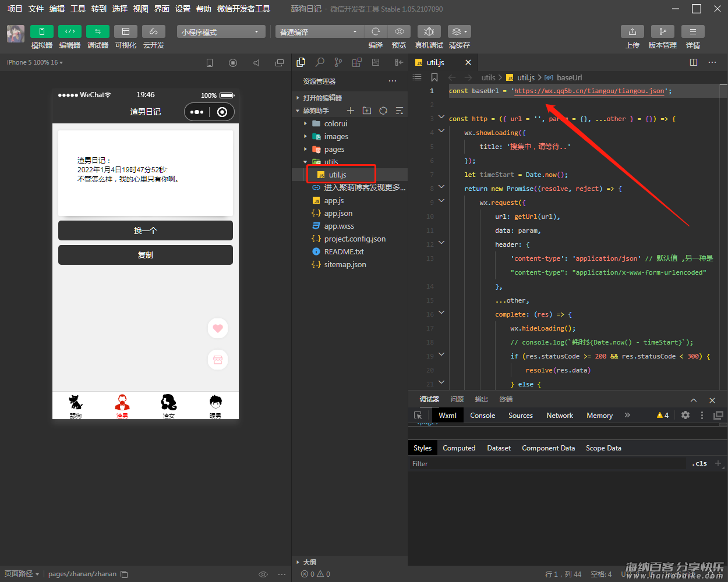Open the Search panel in editor sidebar

[320, 62]
